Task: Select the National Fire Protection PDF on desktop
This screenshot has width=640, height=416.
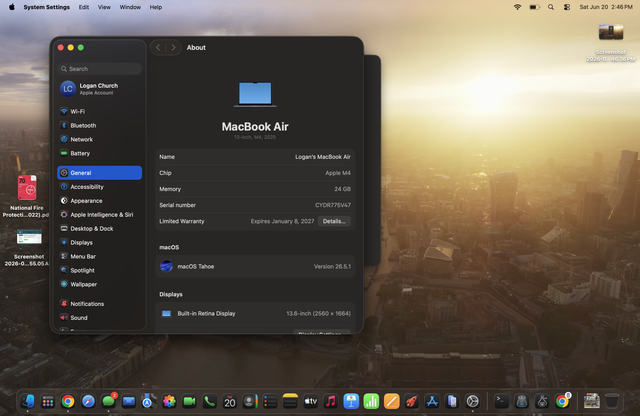Action: (x=27, y=187)
